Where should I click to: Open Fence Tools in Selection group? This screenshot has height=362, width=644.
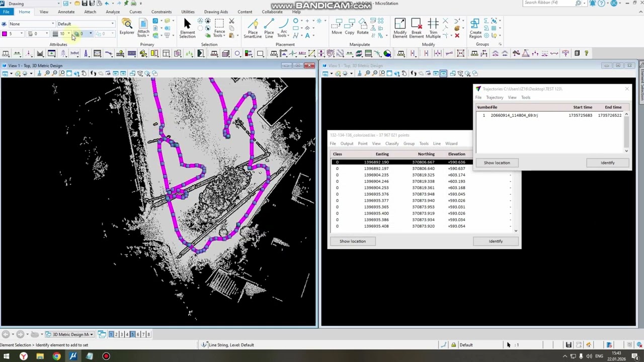(x=219, y=28)
